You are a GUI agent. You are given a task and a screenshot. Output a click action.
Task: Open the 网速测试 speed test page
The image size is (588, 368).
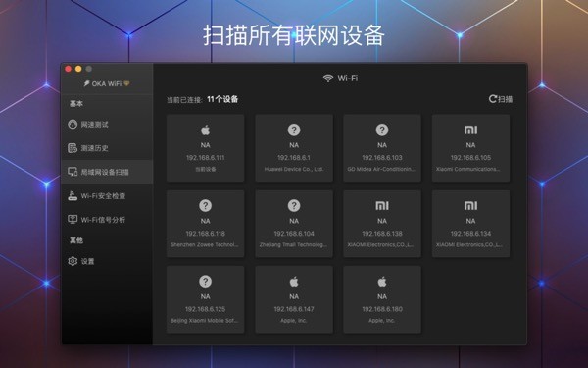tap(107, 125)
